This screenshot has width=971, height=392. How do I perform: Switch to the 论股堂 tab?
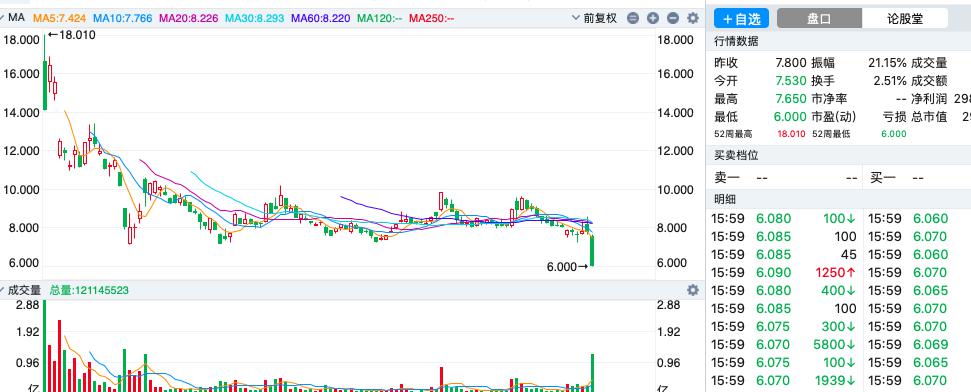click(x=904, y=19)
